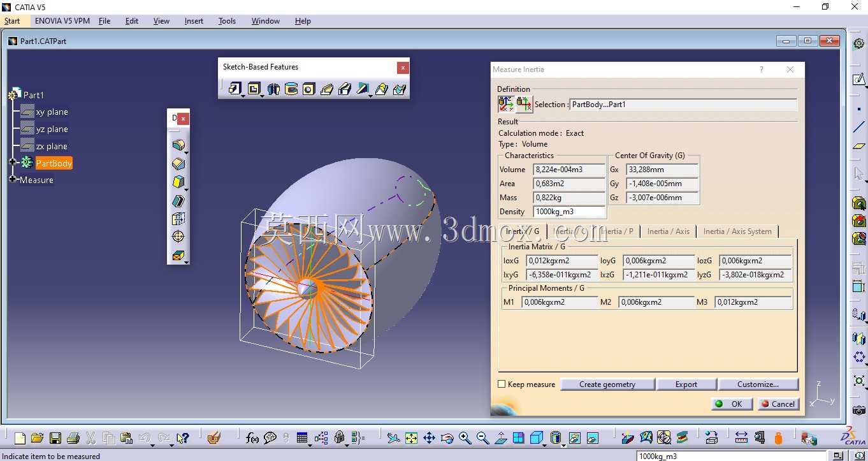Click the What's This help pointer icon
868x461 pixels.
tap(182, 438)
